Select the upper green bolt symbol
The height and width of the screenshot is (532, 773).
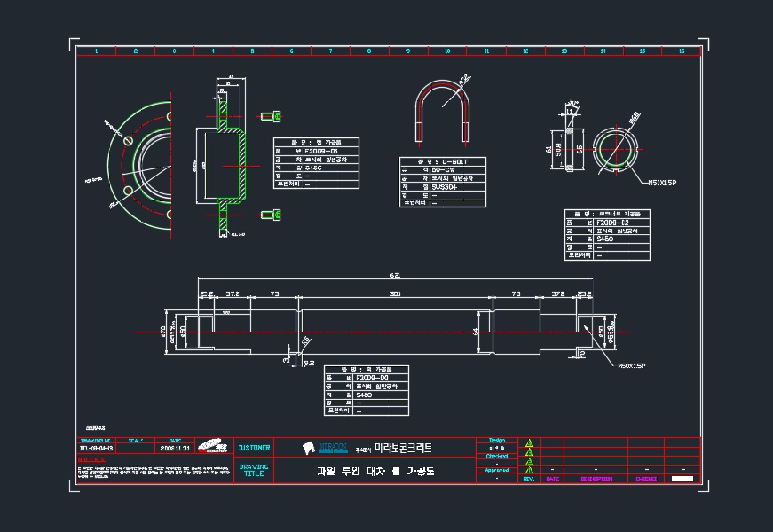coord(271,117)
